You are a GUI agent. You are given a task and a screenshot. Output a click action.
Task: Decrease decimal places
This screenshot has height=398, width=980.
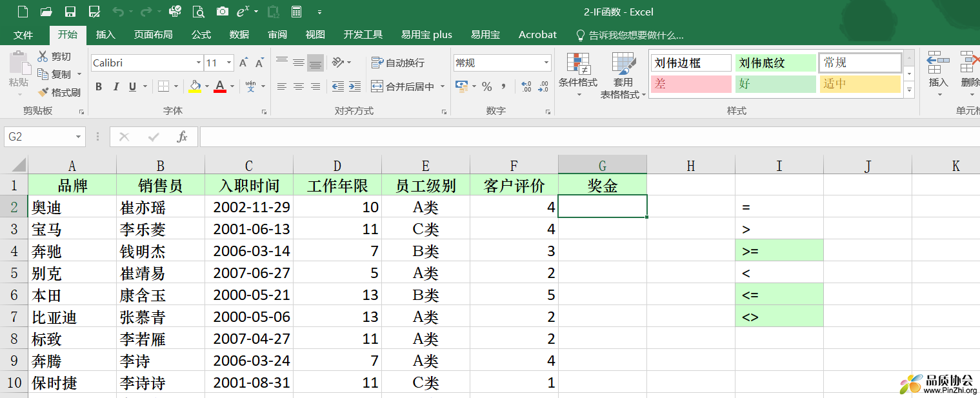tap(543, 86)
